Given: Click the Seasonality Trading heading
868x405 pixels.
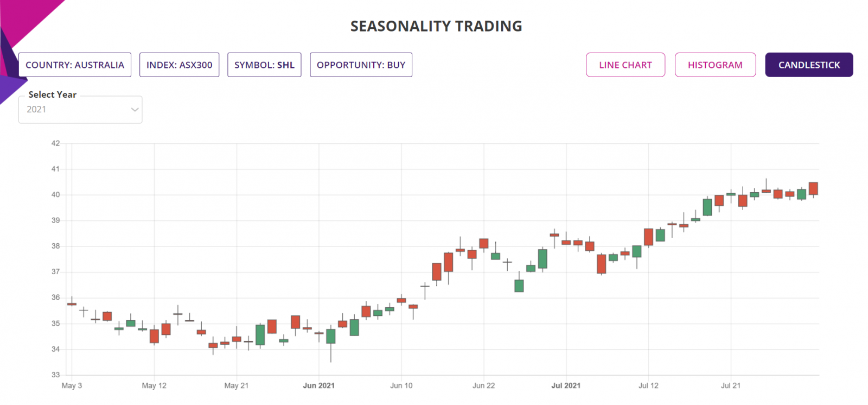Looking at the screenshot, I should click(436, 26).
